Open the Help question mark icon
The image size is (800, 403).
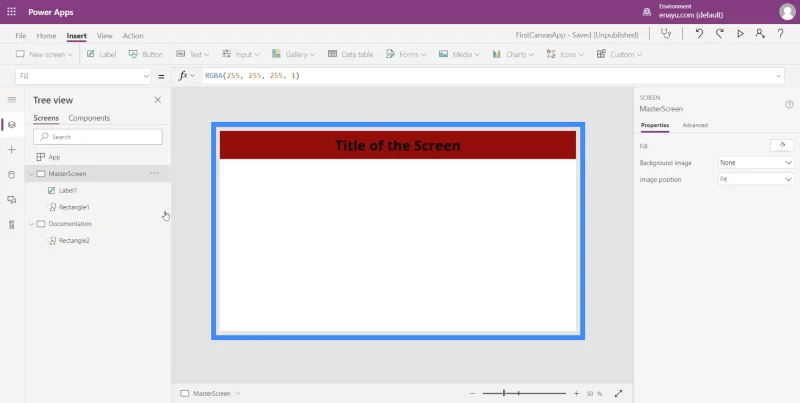781,34
